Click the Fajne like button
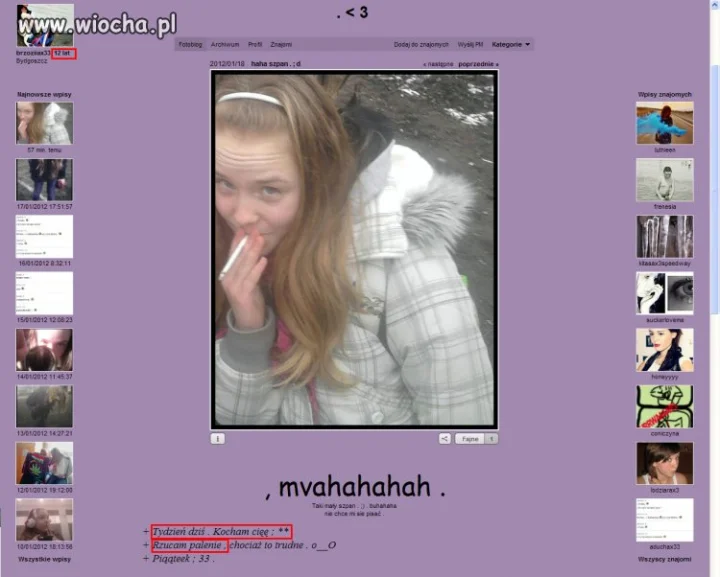 (x=470, y=439)
